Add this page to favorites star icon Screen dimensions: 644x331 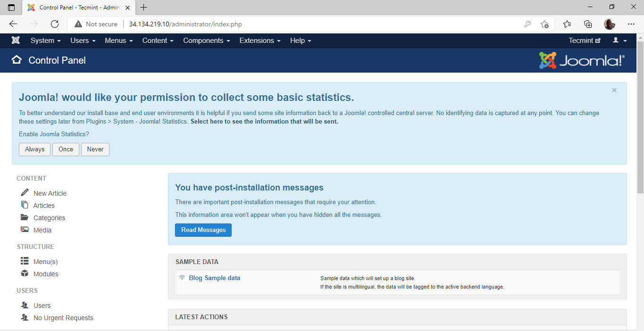click(544, 24)
